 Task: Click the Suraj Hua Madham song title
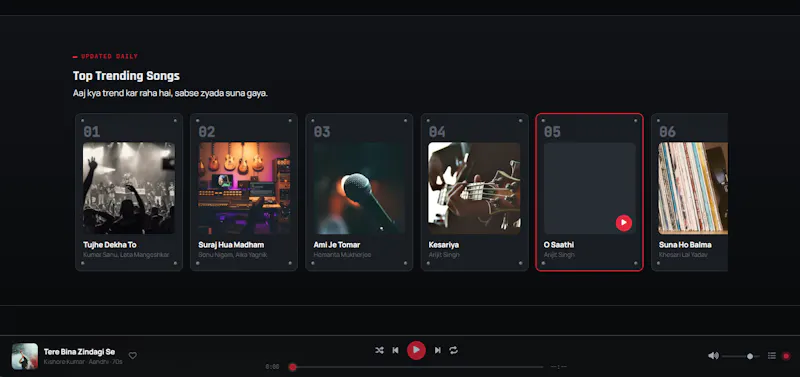tap(231, 245)
